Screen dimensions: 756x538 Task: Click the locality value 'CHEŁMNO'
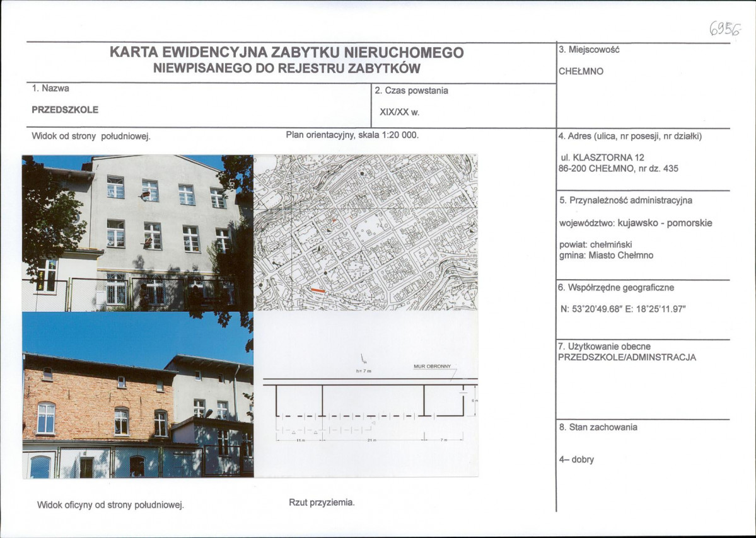[x=581, y=71]
